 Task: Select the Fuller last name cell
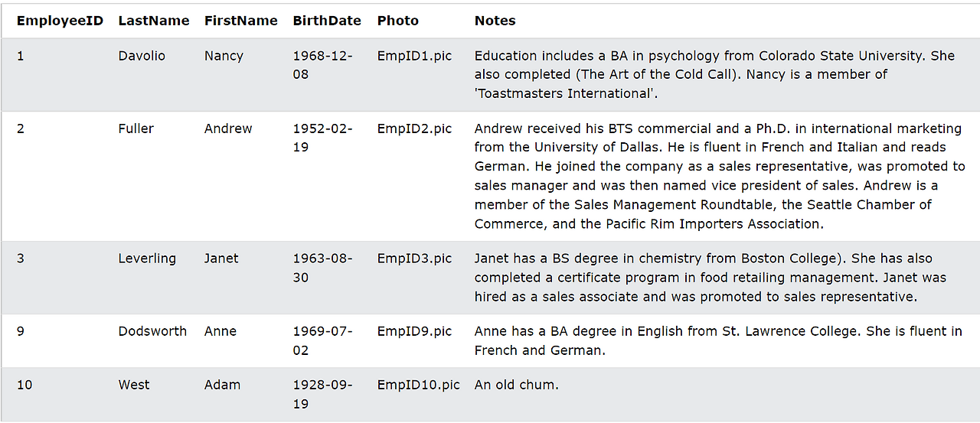pos(136,129)
